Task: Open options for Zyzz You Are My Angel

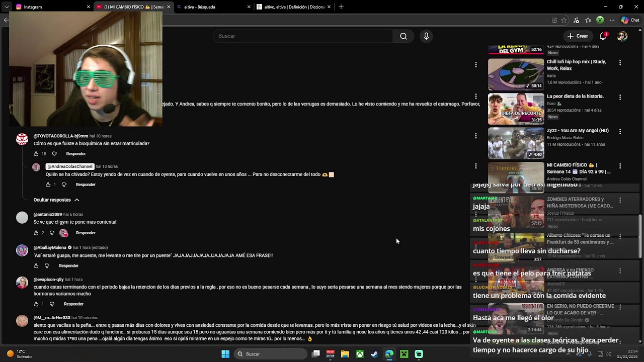Action: click(x=620, y=131)
